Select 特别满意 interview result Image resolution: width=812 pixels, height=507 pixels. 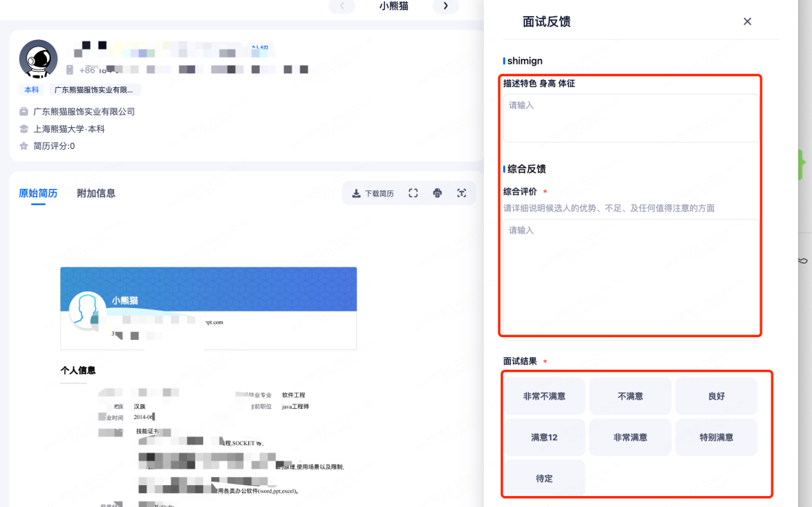[x=716, y=437]
